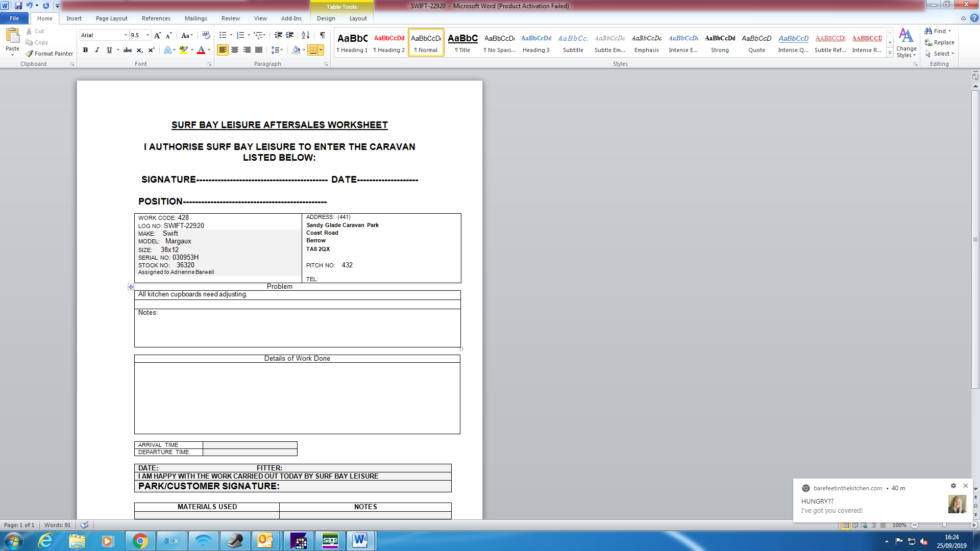Click the Increase Indent icon
This screenshot has height=551, width=980.
pyautogui.click(x=289, y=35)
